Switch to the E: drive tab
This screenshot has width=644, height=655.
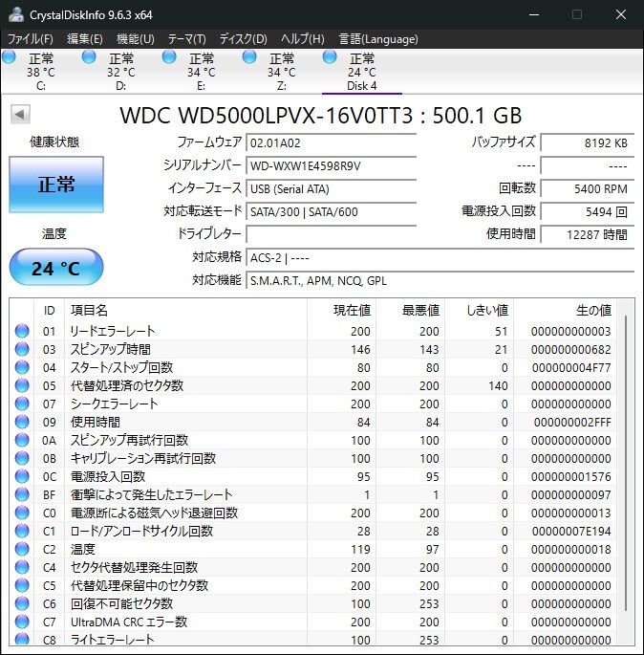coord(201,72)
